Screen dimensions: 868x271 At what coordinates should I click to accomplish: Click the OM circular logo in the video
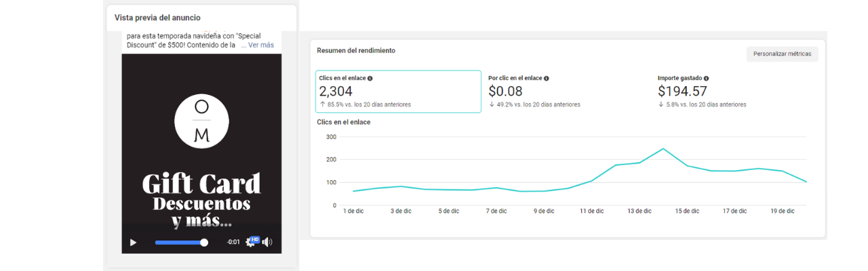(201, 121)
